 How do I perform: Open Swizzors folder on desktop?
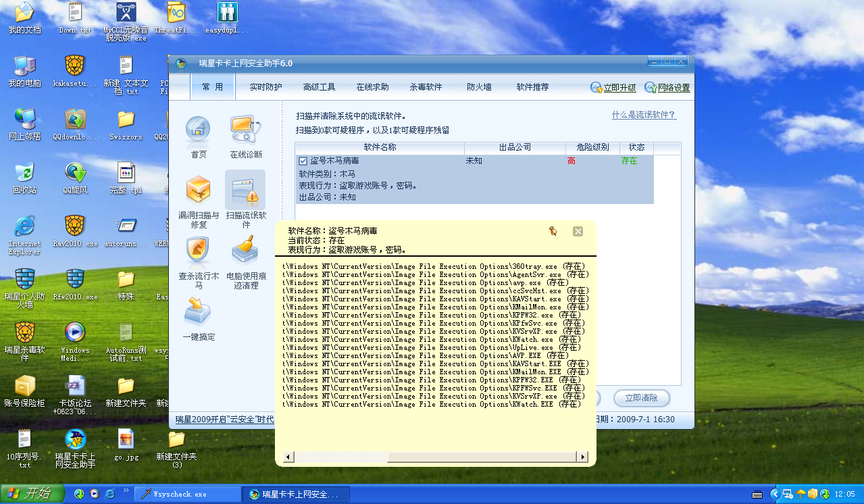(x=126, y=124)
